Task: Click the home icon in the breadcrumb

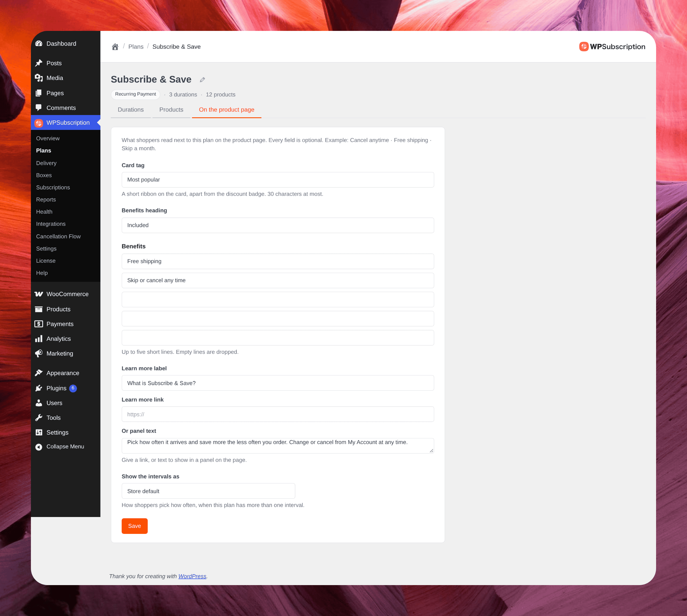Action: coord(115,47)
